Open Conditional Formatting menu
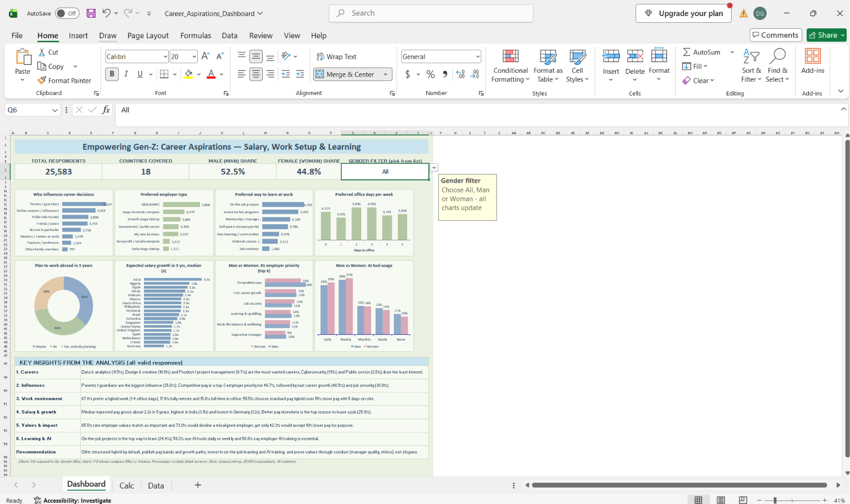This screenshot has width=850, height=504. pyautogui.click(x=511, y=66)
